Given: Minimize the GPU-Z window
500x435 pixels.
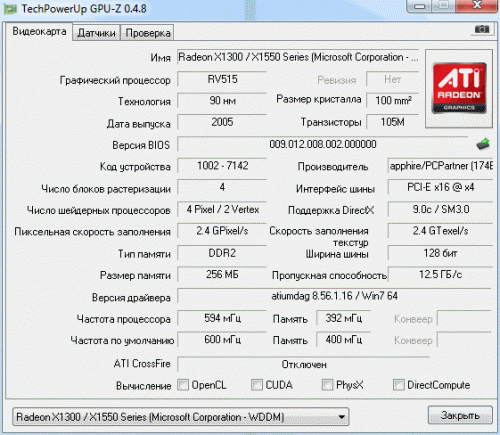Looking at the screenshot, I should pos(420,6).
